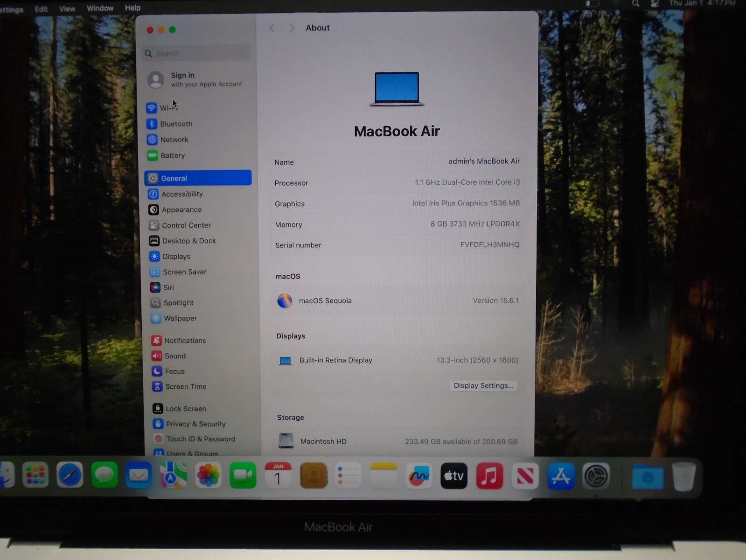746x560 pixels.
Task: Open Appearance settings
Action: tap(175, 210)
